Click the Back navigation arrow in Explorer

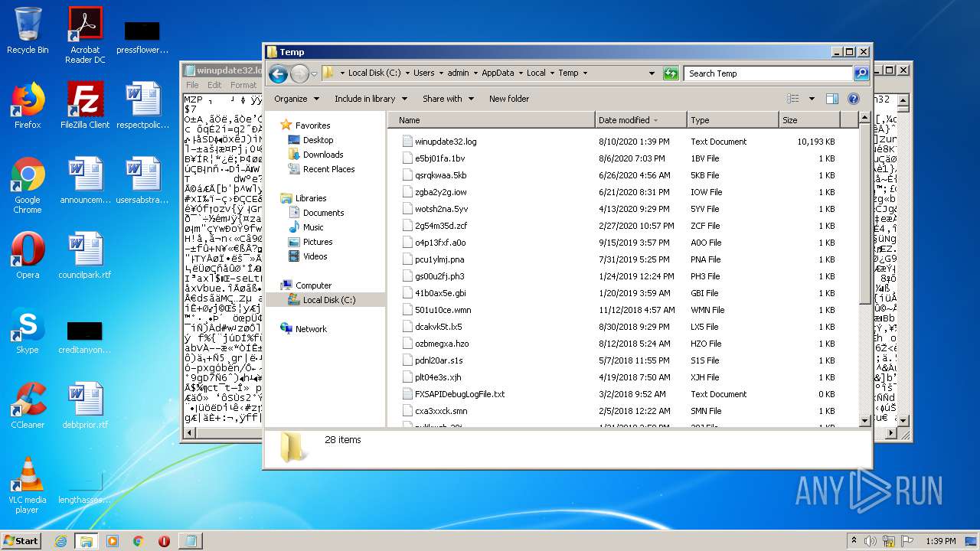click(x=278, y=73)
